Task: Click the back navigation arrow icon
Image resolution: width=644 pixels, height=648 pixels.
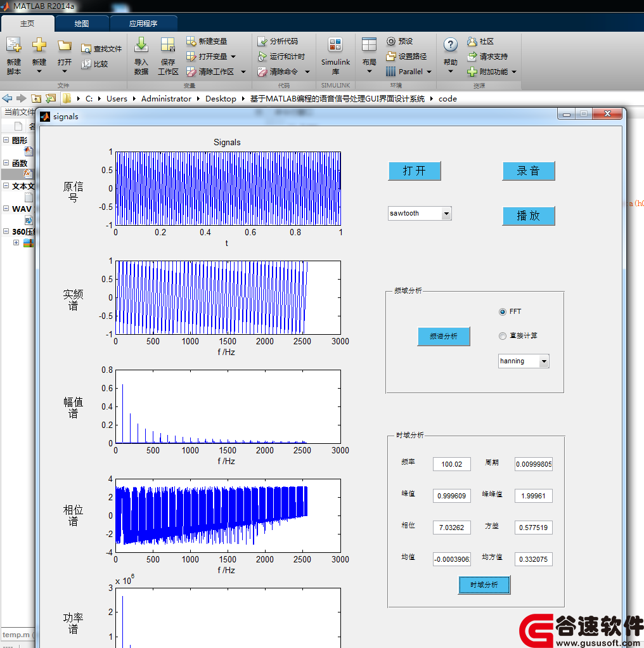Action: 7,98
